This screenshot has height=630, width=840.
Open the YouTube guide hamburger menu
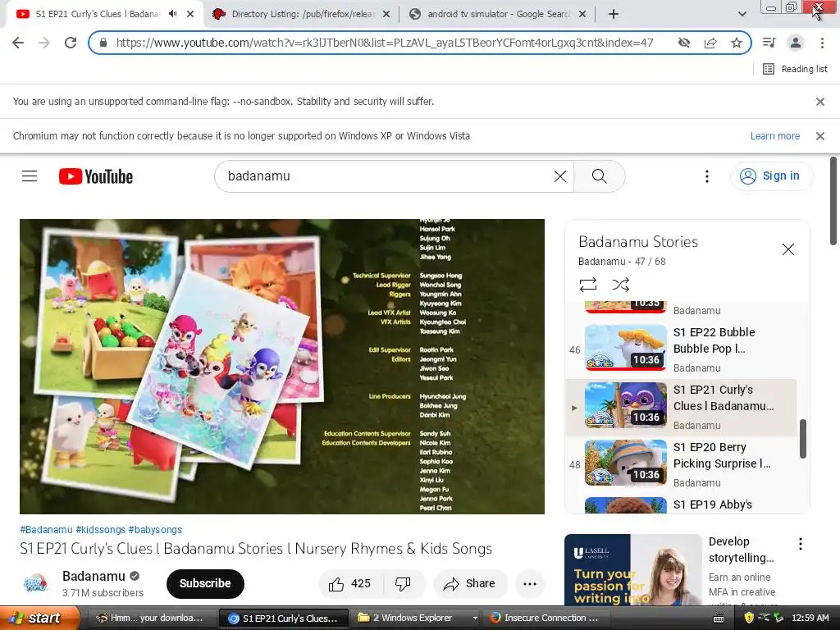tap(30, 176)
